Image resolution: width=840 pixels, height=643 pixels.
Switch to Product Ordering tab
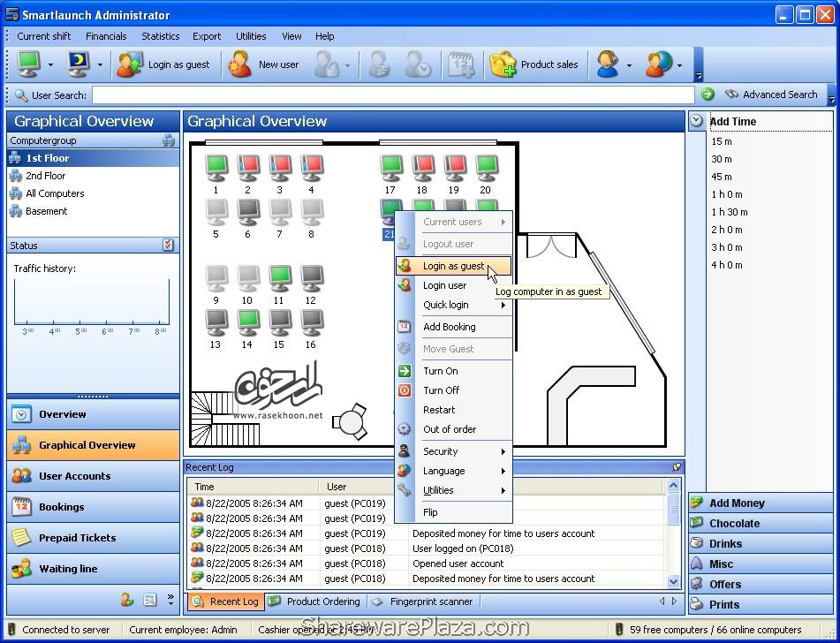click(322, 601)
